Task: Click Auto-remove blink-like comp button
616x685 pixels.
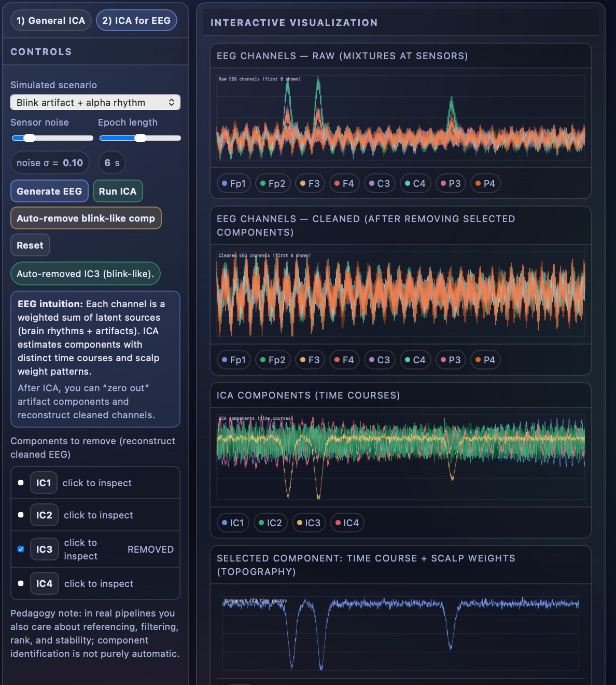Action: [86, 218]
